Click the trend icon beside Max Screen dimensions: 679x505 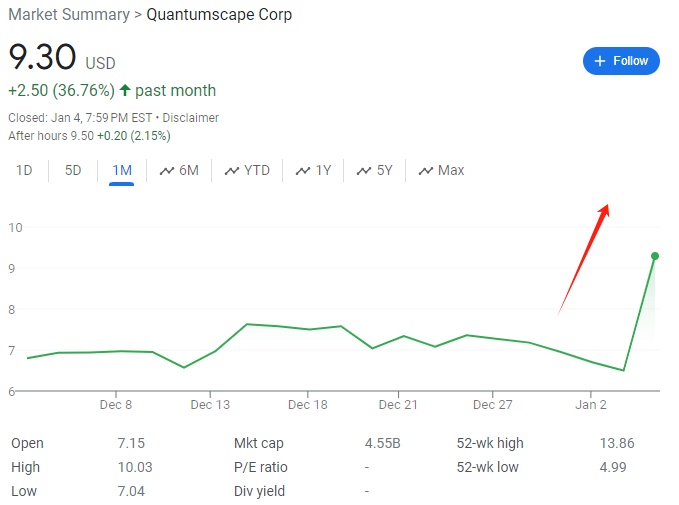pos(426,171)
